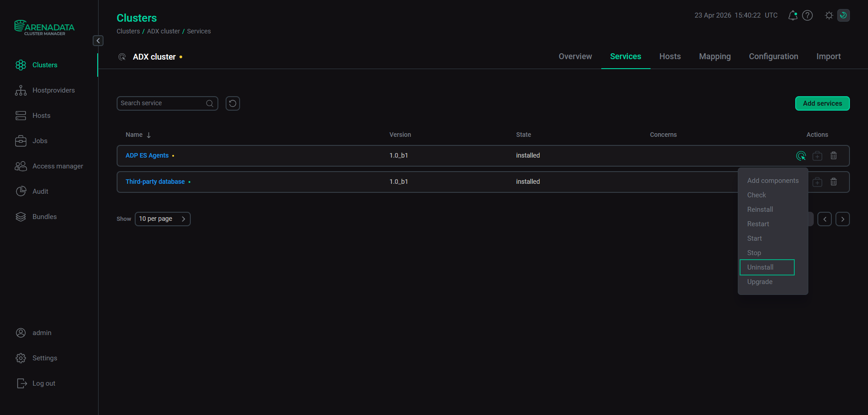The image size is (868, 415).
Task: Open the help icon
Action: (807, 15)
